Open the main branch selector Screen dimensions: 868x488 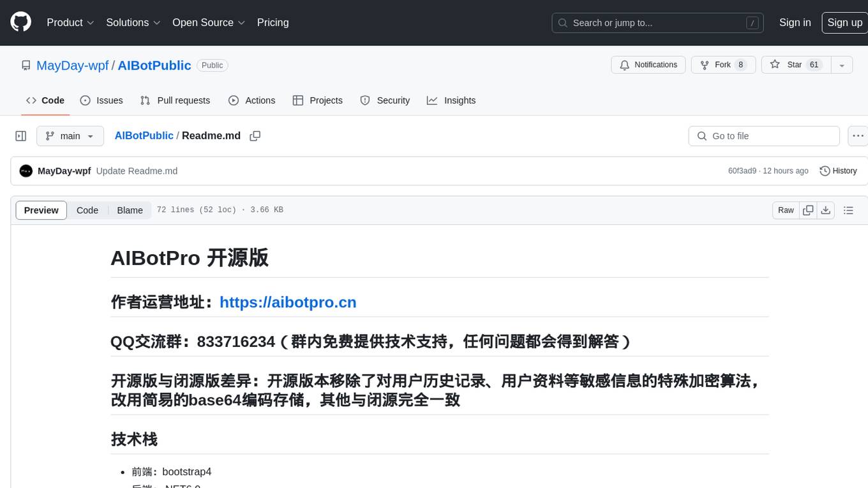click(x=70, y=136)
